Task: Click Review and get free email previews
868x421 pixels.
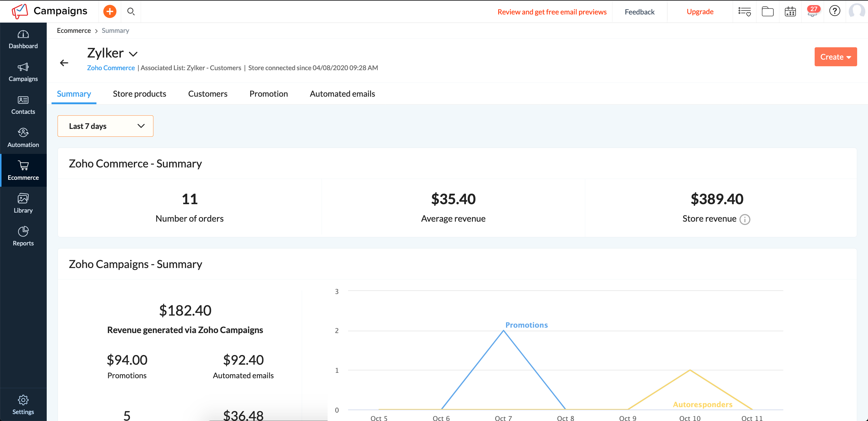Action: coord(551,11)
